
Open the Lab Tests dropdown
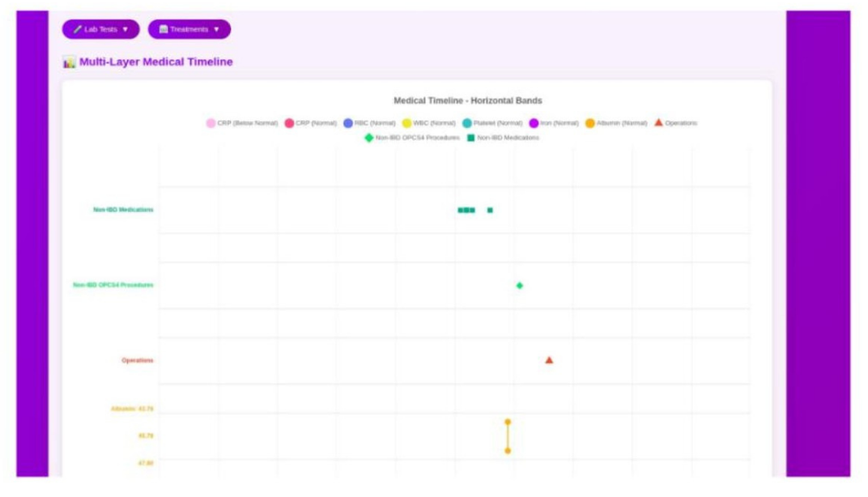tap(100, 29)
